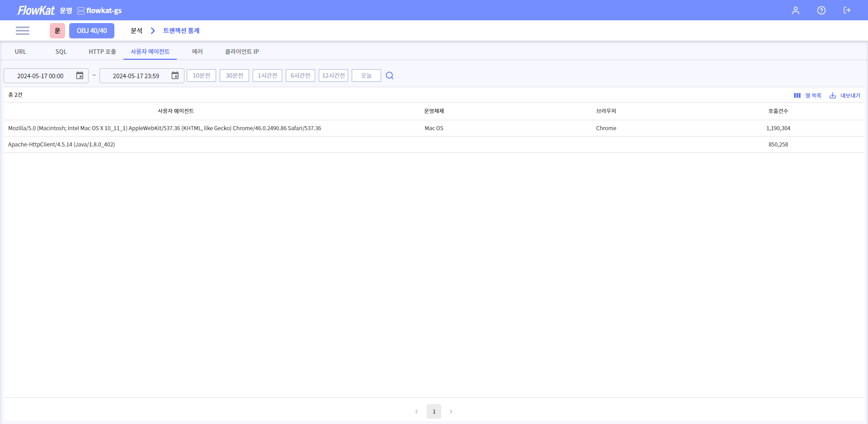Click the logout icon
Viewport: 868px width, 424px height.
tap(847, 10)
